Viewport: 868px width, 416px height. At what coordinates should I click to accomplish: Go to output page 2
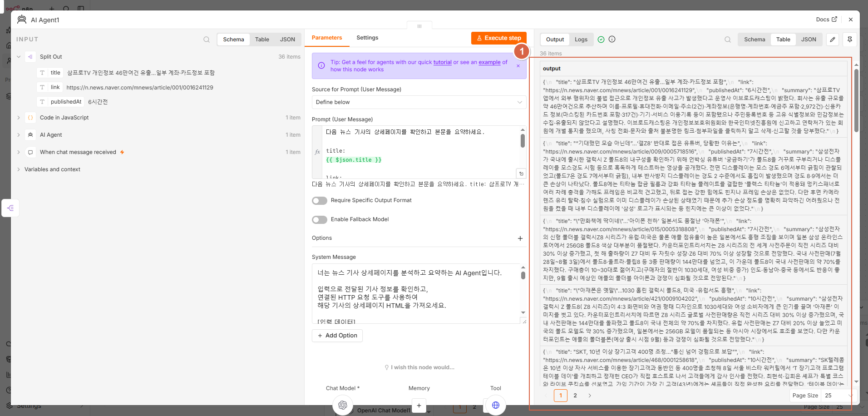[575, 396]
